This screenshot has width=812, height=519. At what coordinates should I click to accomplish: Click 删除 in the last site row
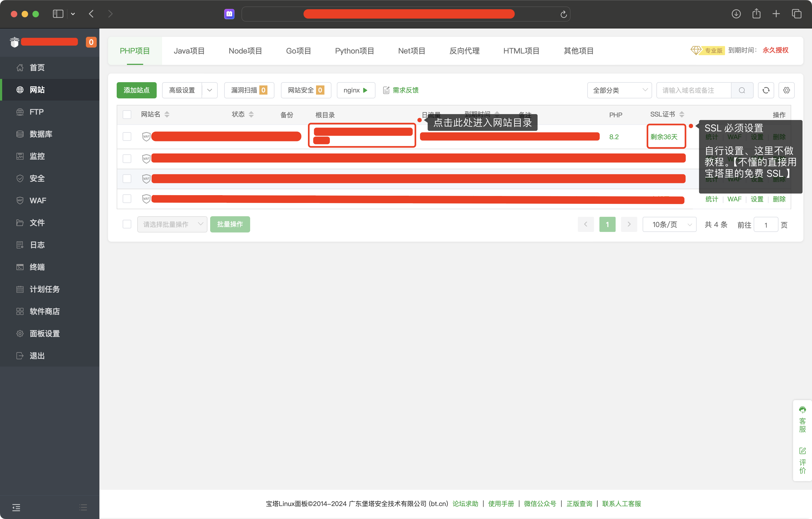[779, 199]
